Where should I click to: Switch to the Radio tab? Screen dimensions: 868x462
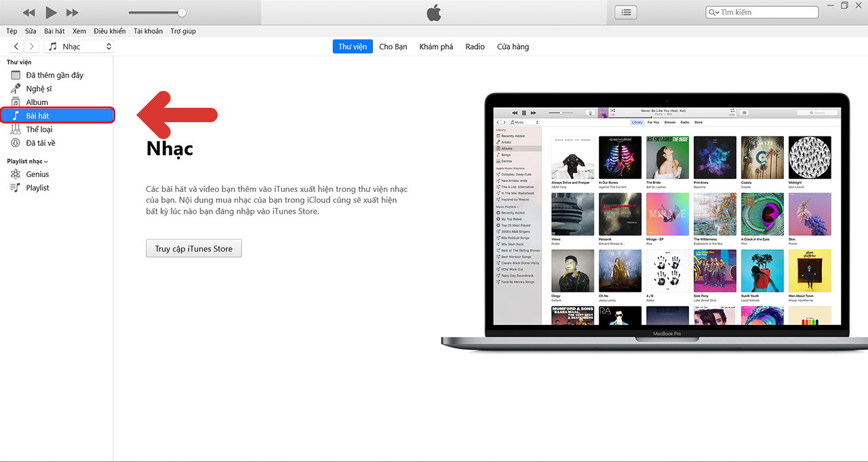click(475, 46)
